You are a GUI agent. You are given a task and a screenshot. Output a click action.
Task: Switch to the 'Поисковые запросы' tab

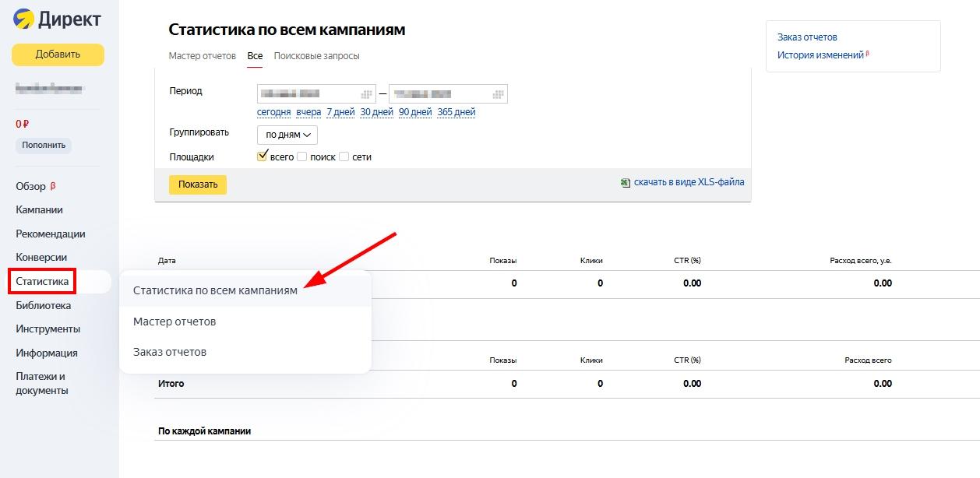316,56
